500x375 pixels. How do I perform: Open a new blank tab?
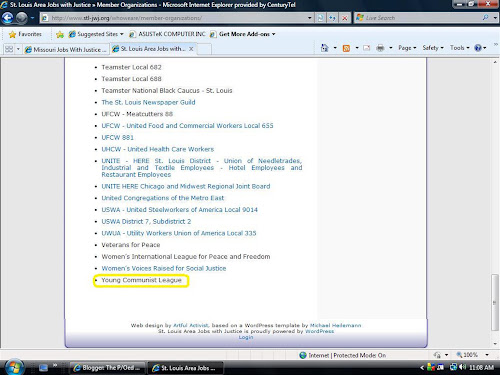(205, 49)
